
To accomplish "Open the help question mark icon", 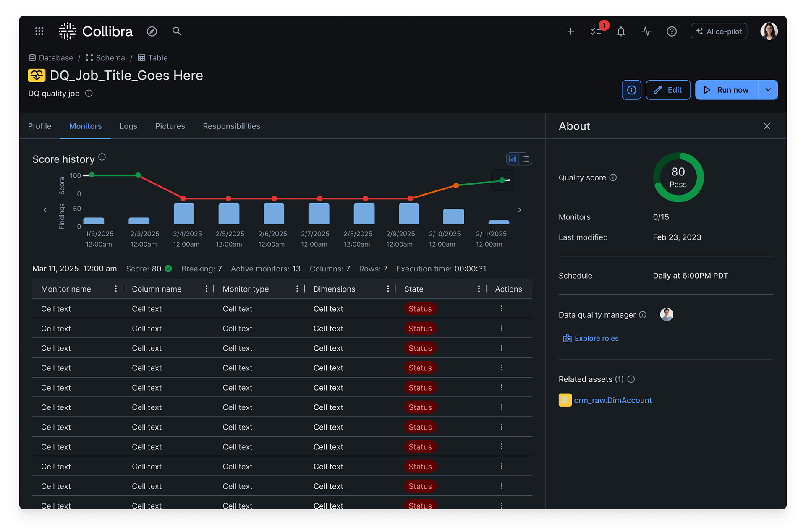I will point(672,31).
